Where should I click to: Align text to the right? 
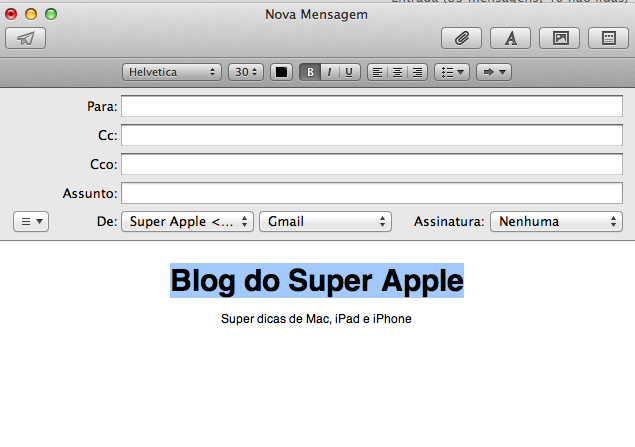pos(417,72)
